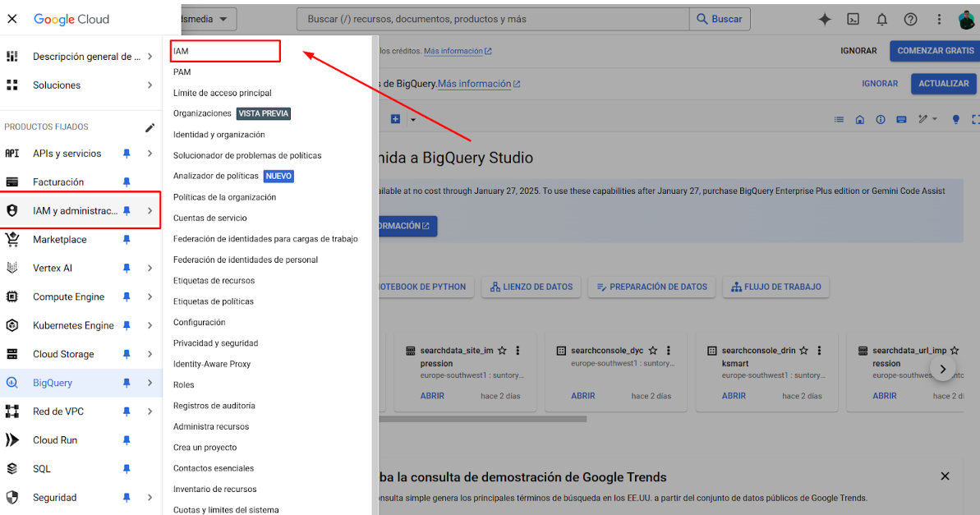Open the three-dot settings menu

point(939,19)
